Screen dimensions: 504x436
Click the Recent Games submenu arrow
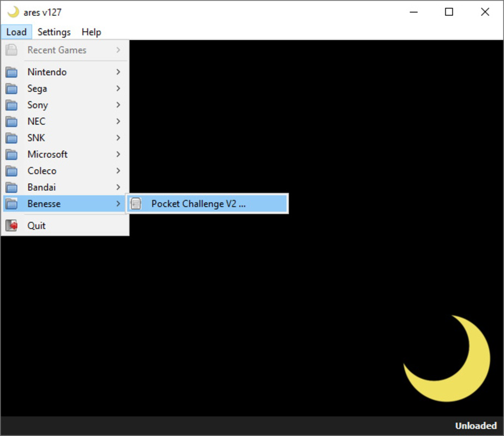118,50
